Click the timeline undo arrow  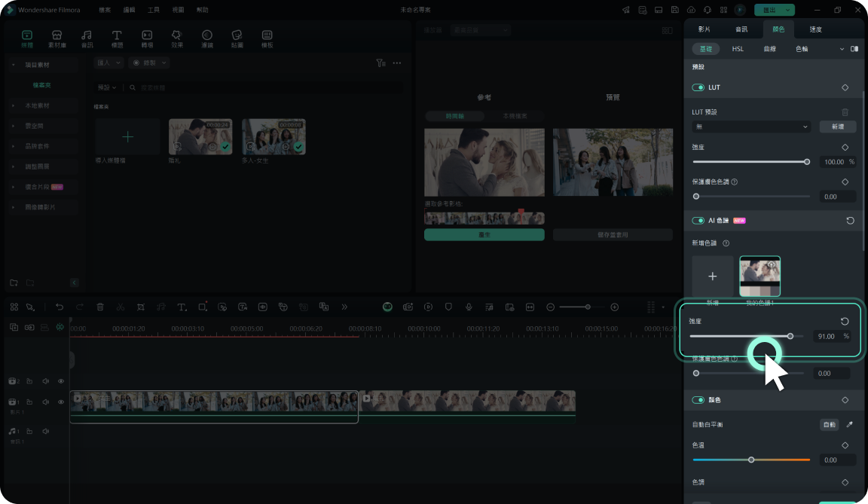(x=60, y=307)
